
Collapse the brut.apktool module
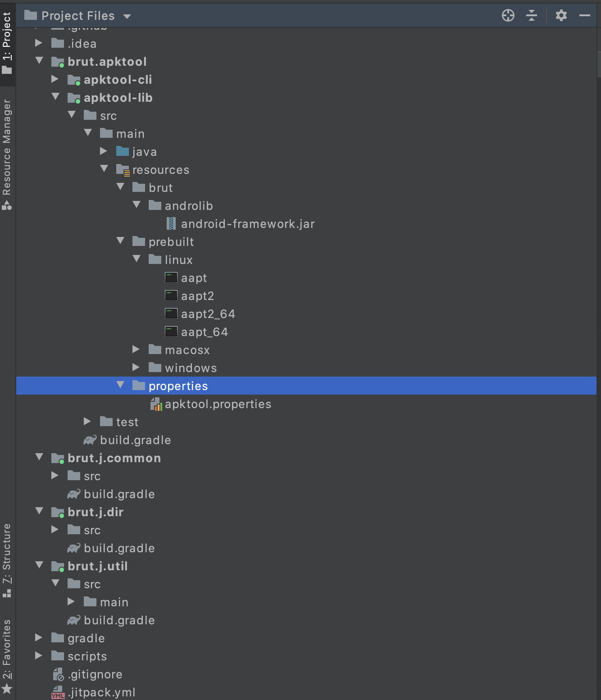(x=39, y=61)
